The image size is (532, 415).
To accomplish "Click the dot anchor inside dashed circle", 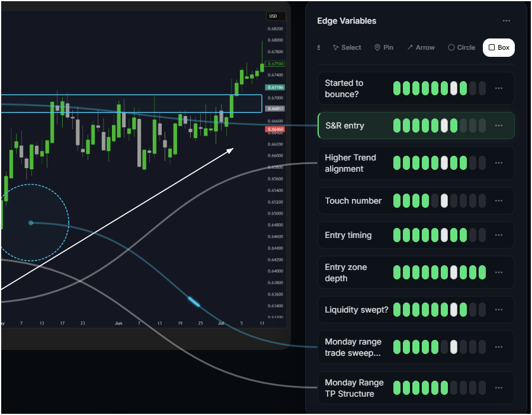I will click(x=31, y=223).
